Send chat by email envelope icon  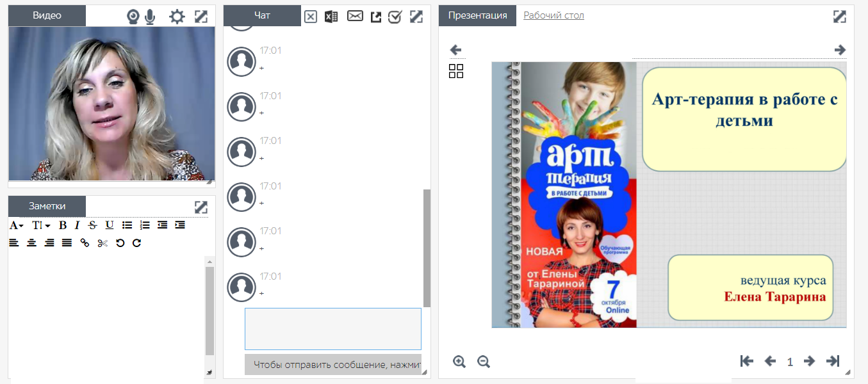(355, 16)
